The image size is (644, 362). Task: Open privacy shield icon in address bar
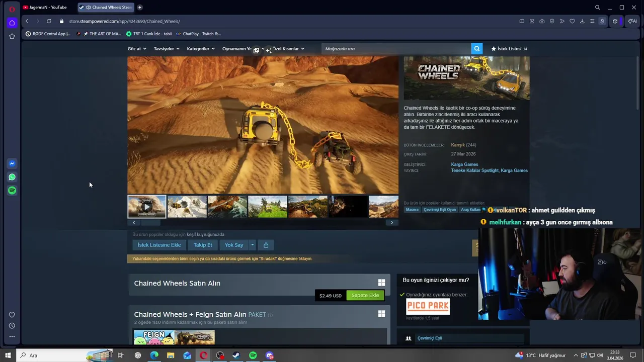[552, 21]
